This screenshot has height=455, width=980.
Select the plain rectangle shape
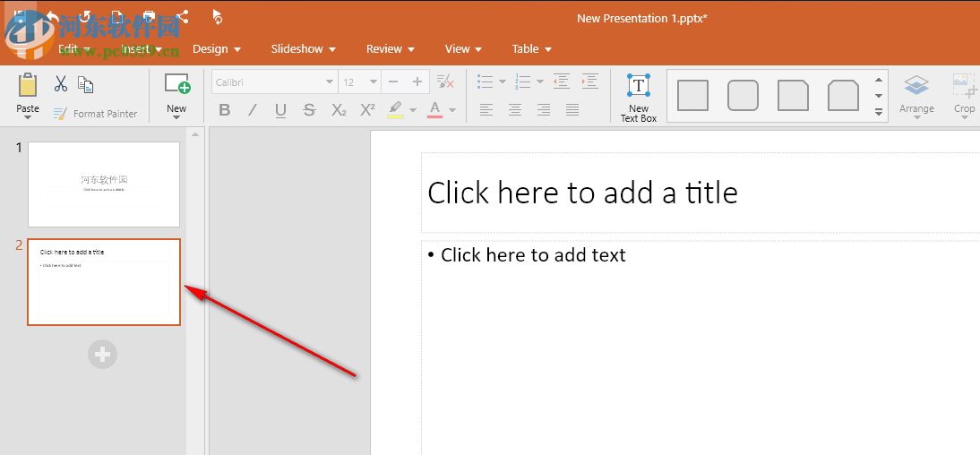point(692,96)
